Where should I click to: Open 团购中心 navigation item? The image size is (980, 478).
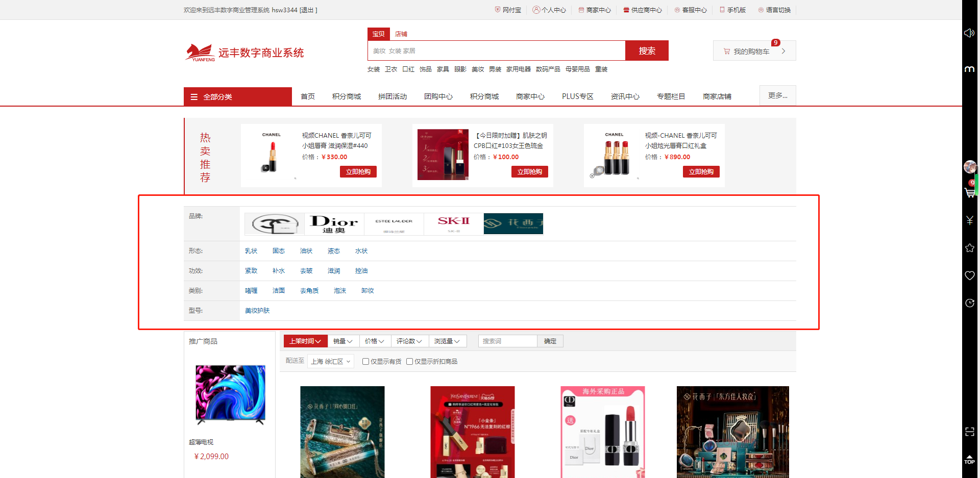(438, 96)
